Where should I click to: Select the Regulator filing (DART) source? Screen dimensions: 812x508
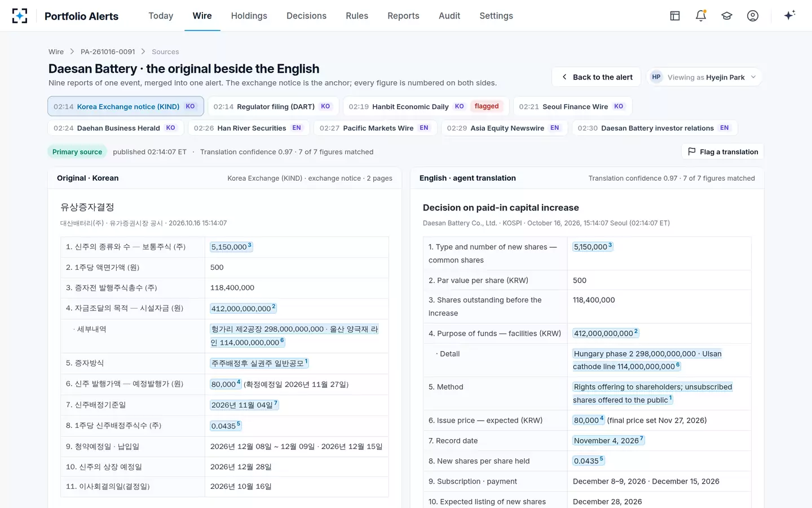pos(273,106)
